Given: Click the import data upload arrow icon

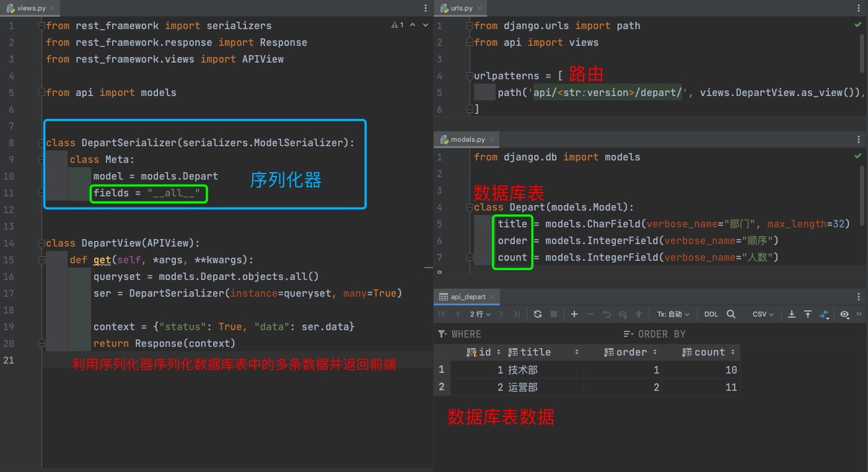Looking at the screenshot, I should coord(808,314).
